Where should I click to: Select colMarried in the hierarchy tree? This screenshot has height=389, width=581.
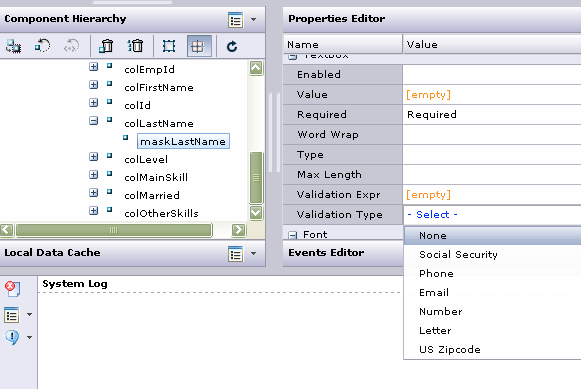(152, 196)
